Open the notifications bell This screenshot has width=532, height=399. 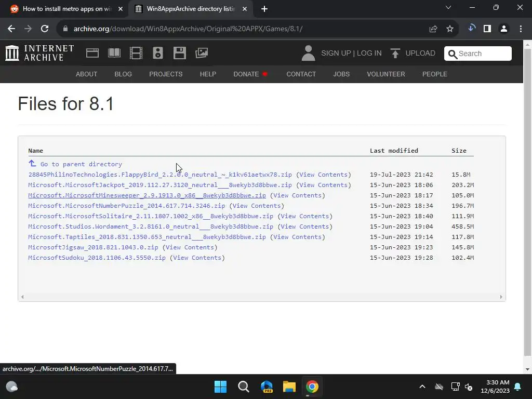518,387
